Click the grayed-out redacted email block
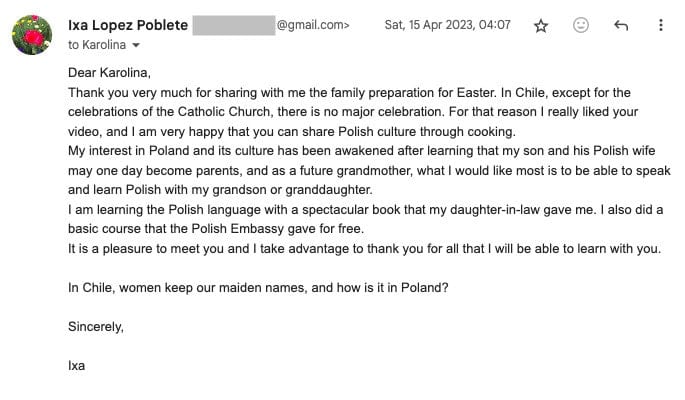The height and width of the screenshot is (400, 685). point(234,25)
